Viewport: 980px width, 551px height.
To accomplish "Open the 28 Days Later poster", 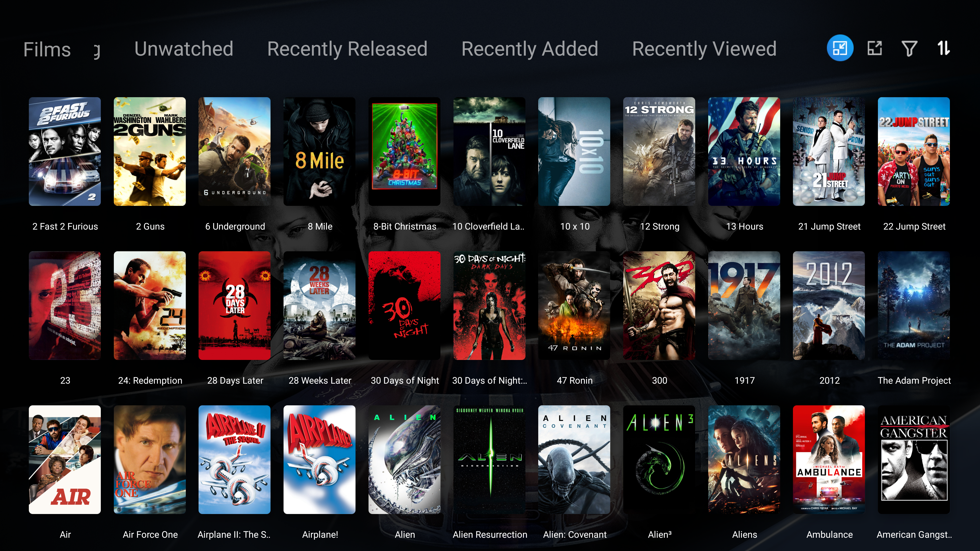I will 235,305.
